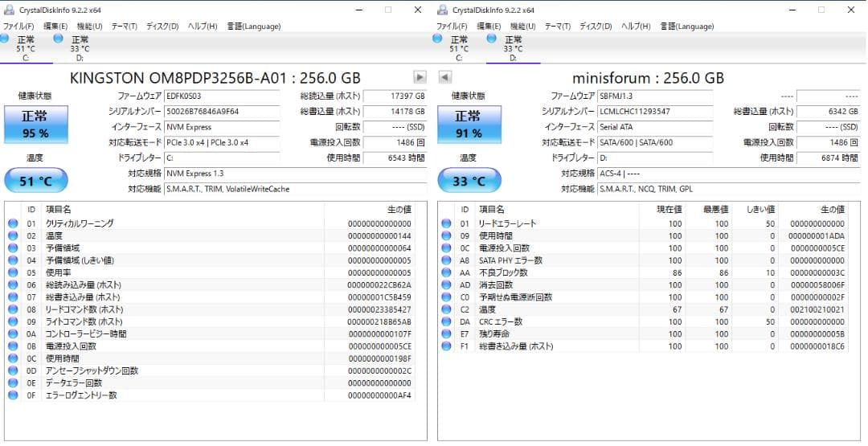Open 言語(Language) menu in right window
868x446 pixels.
(687, 26)
